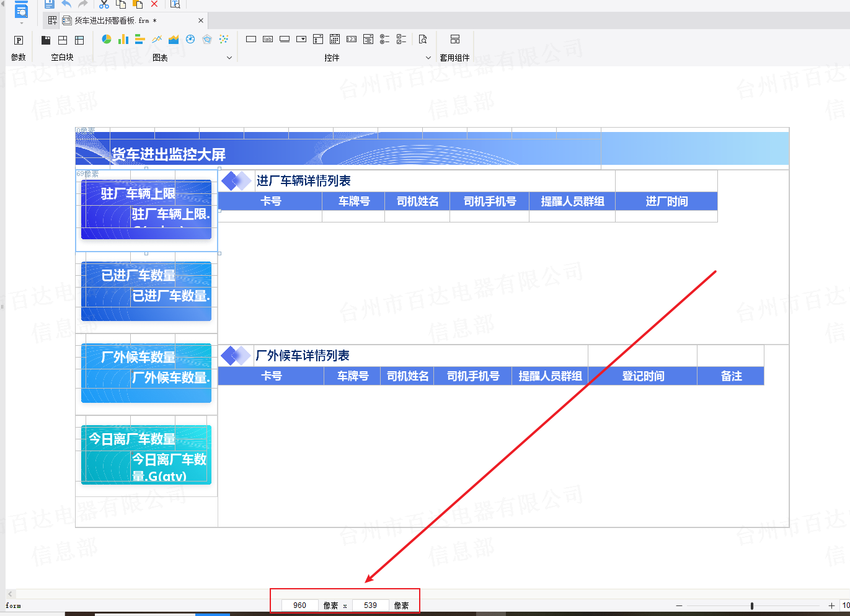Select the 厂外候车数量 card
Screen dimensions: 850x616
pyautogui.click(x=146, y=373)
